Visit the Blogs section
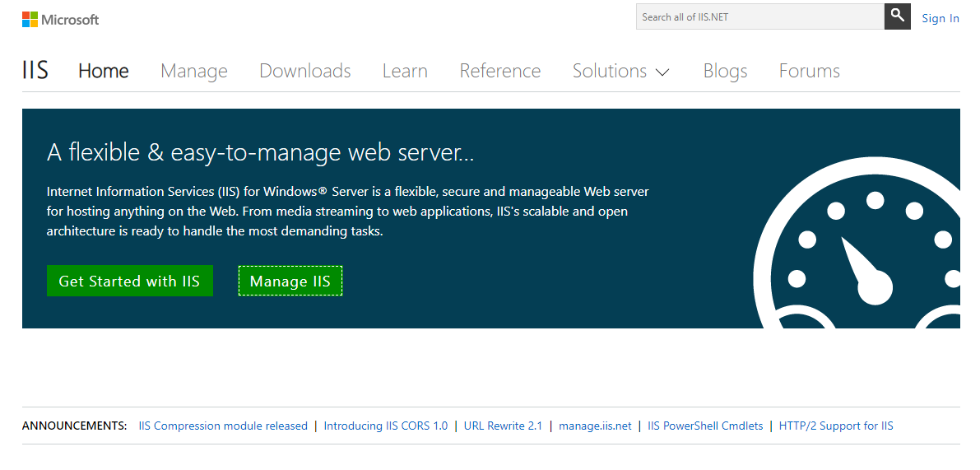The height and width of the screenshot is (470, 980). 725,72
